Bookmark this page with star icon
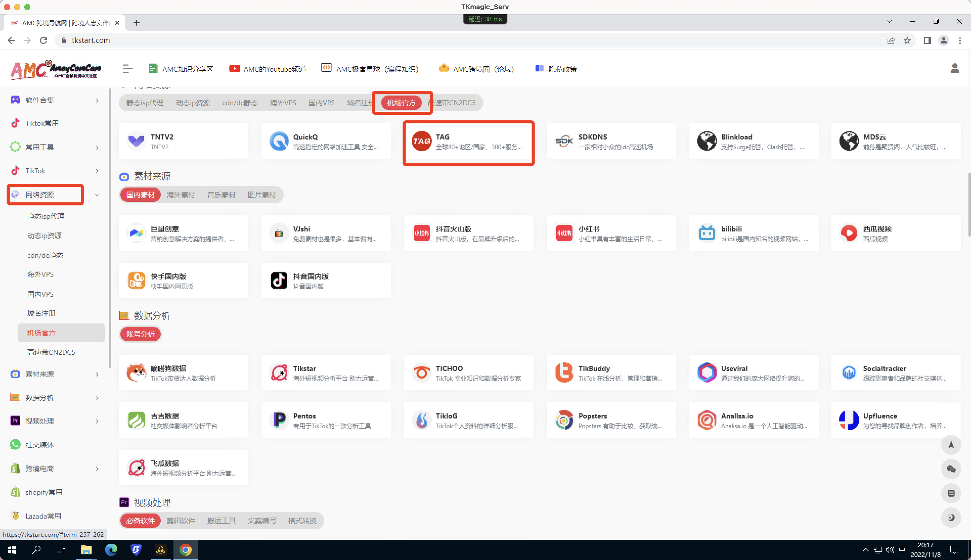Image resolution: width=971 pixels, height=560 pixels. click(907, 40)
